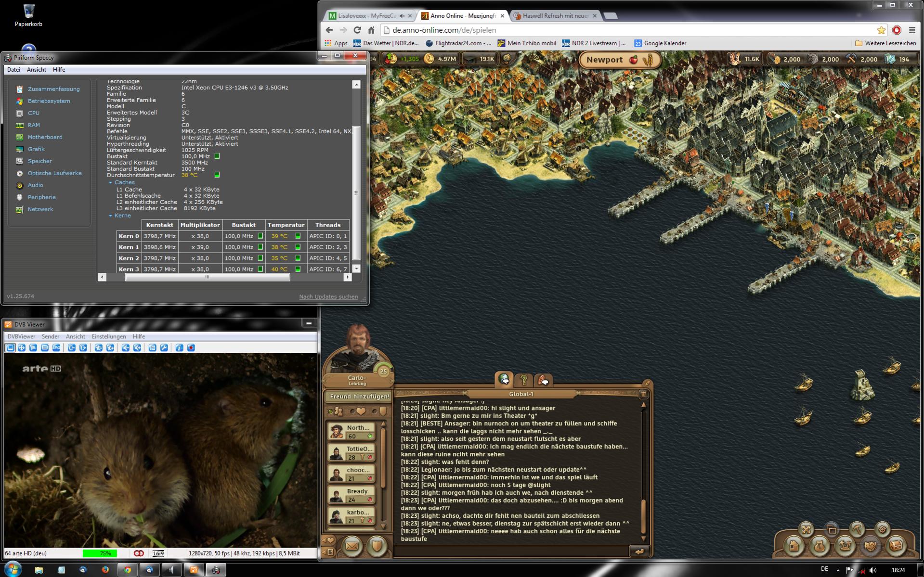
Task: Clear chat using the trash can icon
Action: coord(643,394)
